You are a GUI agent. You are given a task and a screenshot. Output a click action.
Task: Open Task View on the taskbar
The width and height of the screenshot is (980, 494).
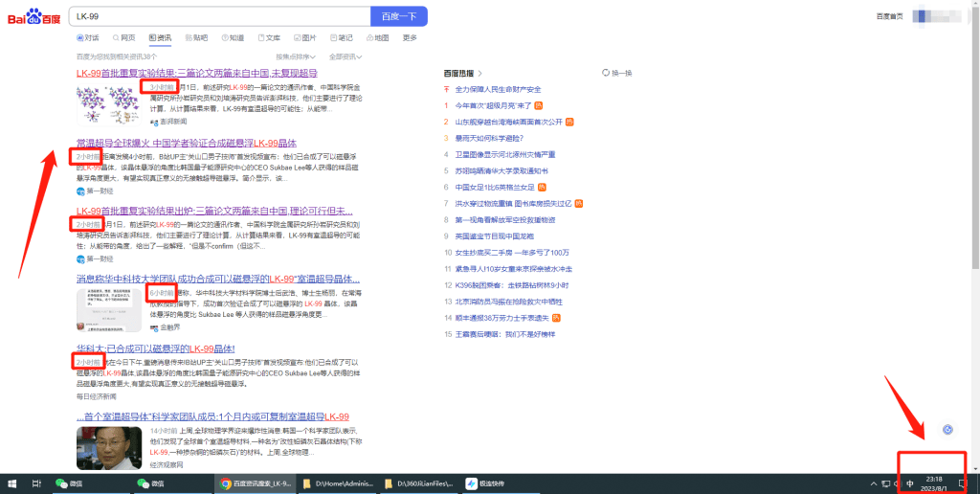tap(36, 483)
